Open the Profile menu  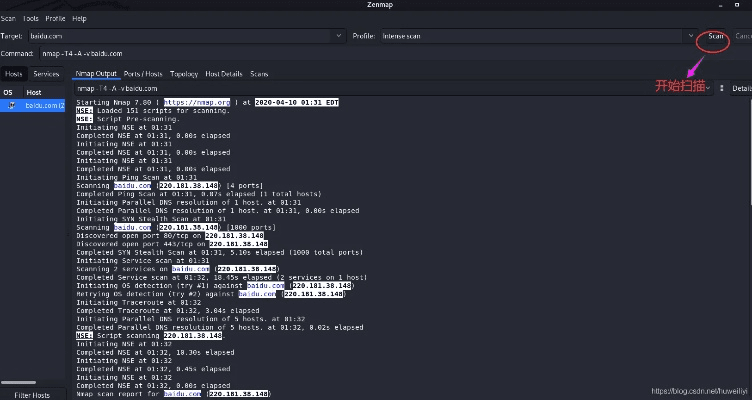55,19
